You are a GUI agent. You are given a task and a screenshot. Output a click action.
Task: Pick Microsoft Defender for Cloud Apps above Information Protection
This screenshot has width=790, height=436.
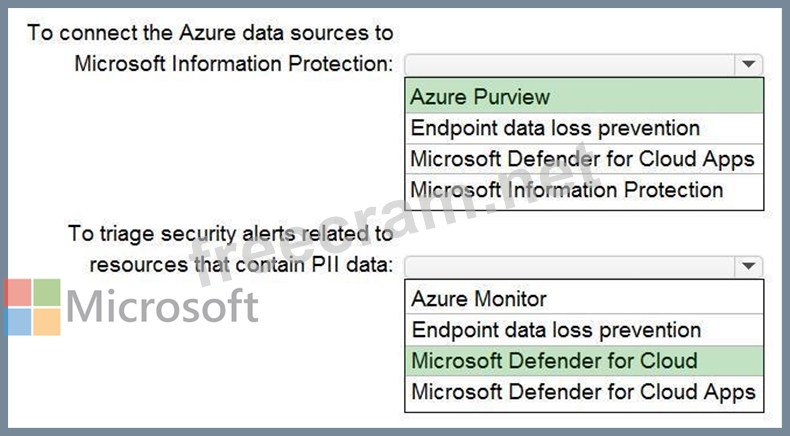coord(582,159)
